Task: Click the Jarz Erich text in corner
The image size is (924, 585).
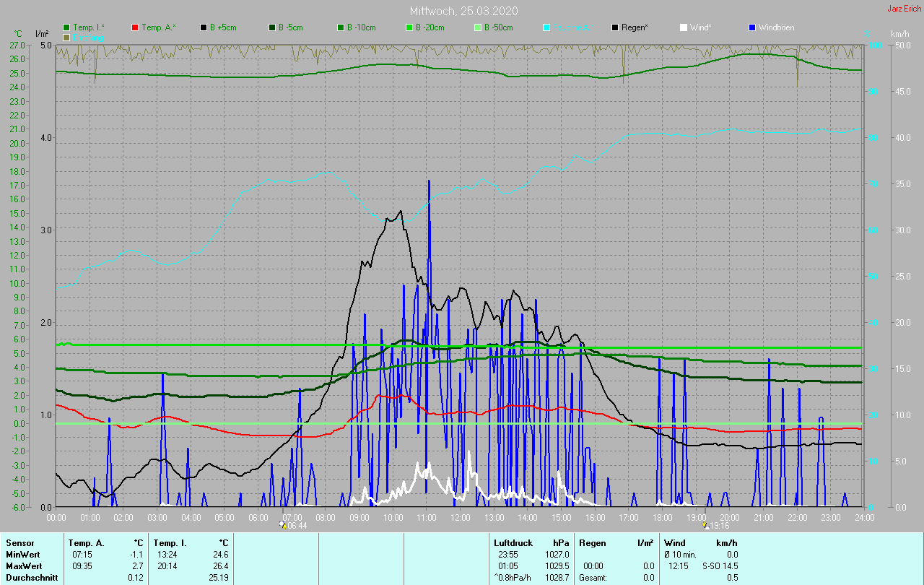Action: click(x=904, y=9)
